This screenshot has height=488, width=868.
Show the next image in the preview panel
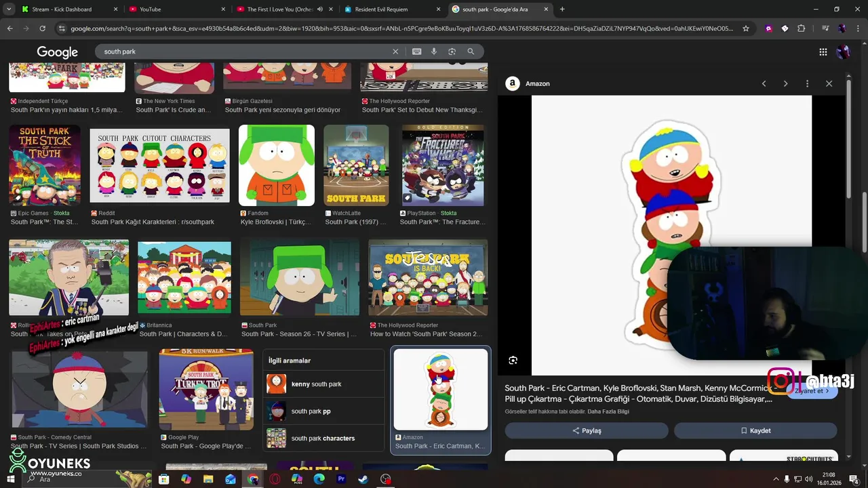tap(785, 83)
